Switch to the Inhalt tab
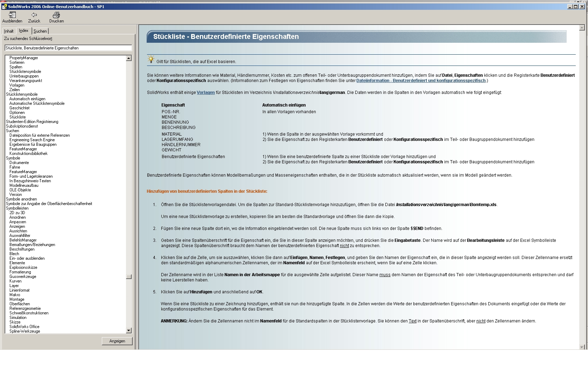Screen dimensions: 588x368 [x=9, y=31]
